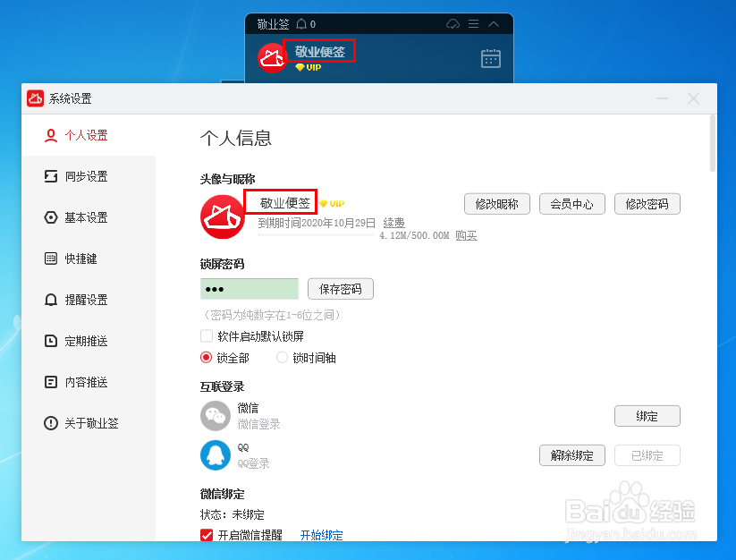The height and width of the screenshot is (560, 736).
Task: Minimize the 系统设置 window
Action: [x=662, y=98]
